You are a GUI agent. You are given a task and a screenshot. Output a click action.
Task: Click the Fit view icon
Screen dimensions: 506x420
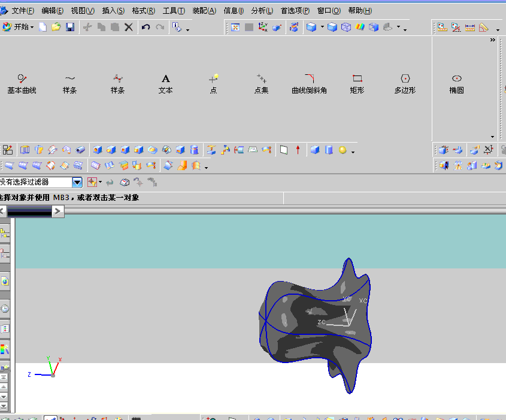[235, 28]
